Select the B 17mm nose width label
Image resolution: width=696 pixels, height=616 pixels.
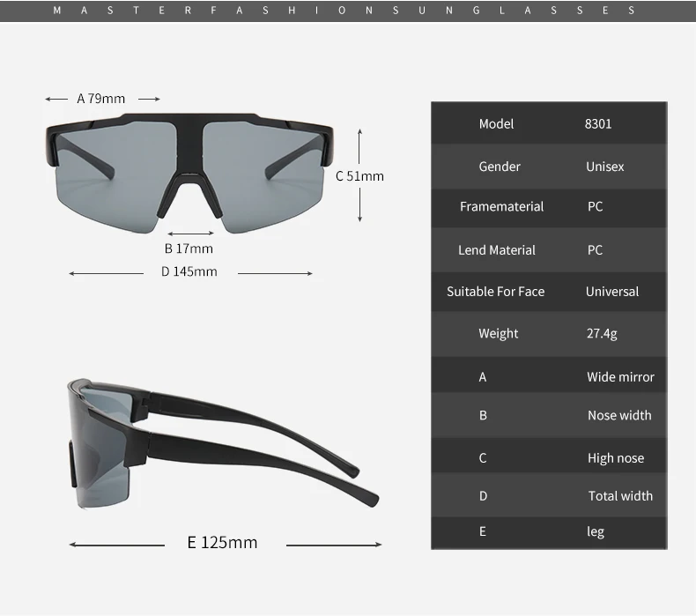pos(189,249)
